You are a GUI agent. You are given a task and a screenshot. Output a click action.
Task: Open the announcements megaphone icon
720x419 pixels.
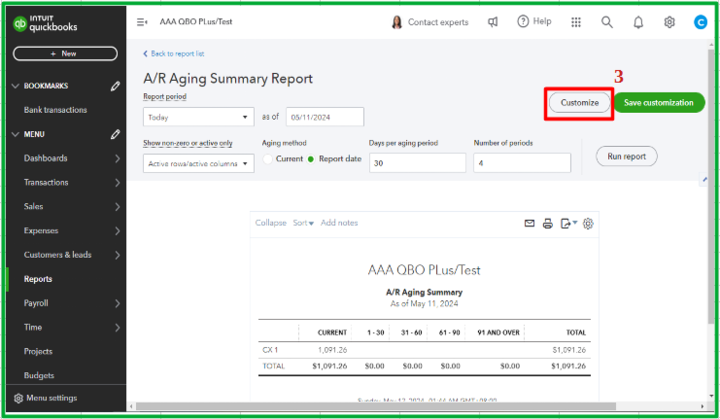tap(493, 22)
